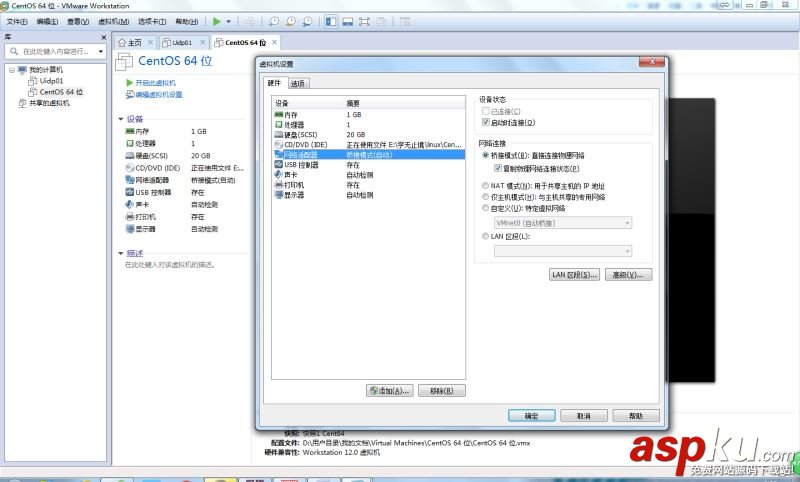Open the 虚拟机(M) menu

[x=113, y=21]
